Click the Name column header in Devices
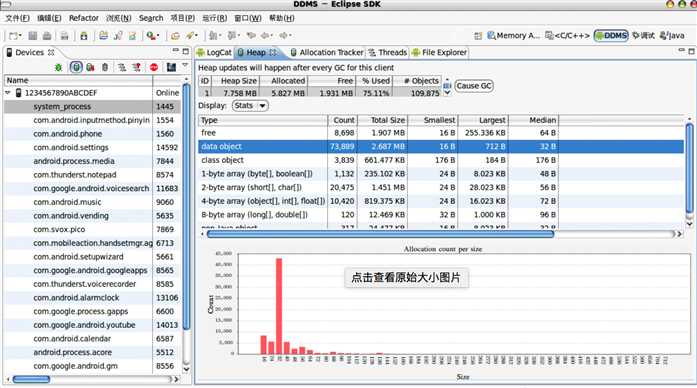 click(78, 80)
